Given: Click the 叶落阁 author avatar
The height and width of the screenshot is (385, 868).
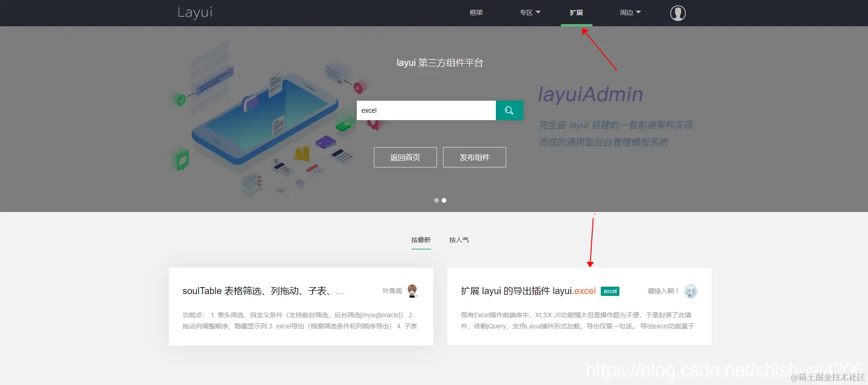Looking at the screenshot, I should pyautogui.click(x=412, y=291).
